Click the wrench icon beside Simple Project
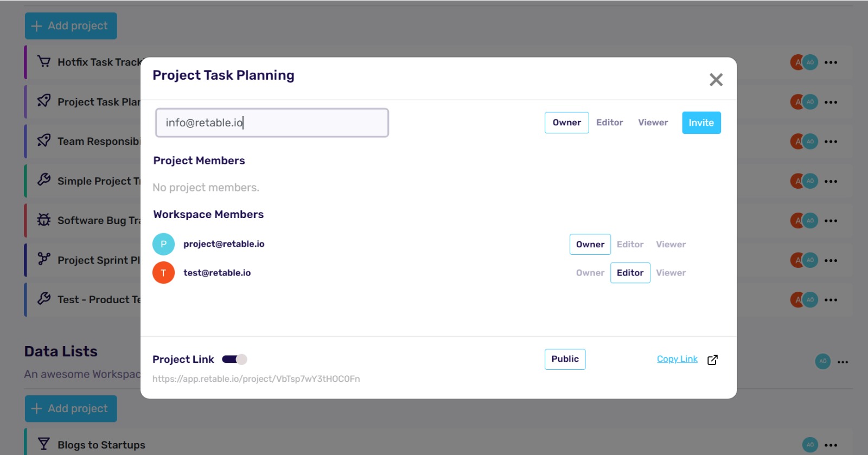This screenshot has height=455, width=868. pos(44,180)
